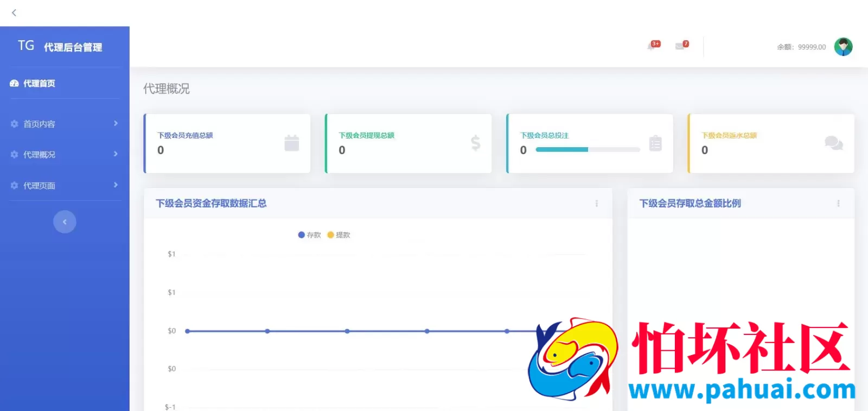The image size is (868, 411).
Task: Click the 下级会员返水总额 label
Action: [x=729, y=136]
